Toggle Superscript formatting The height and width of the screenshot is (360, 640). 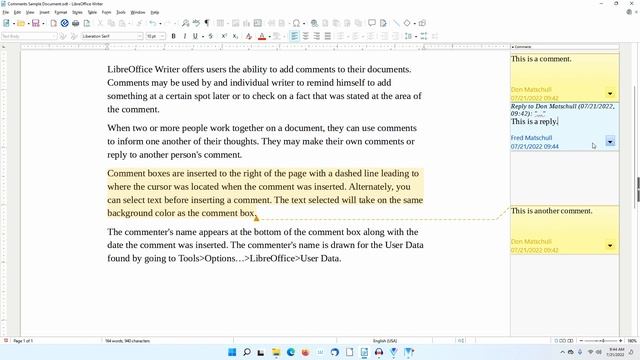(x=224, y=36)
